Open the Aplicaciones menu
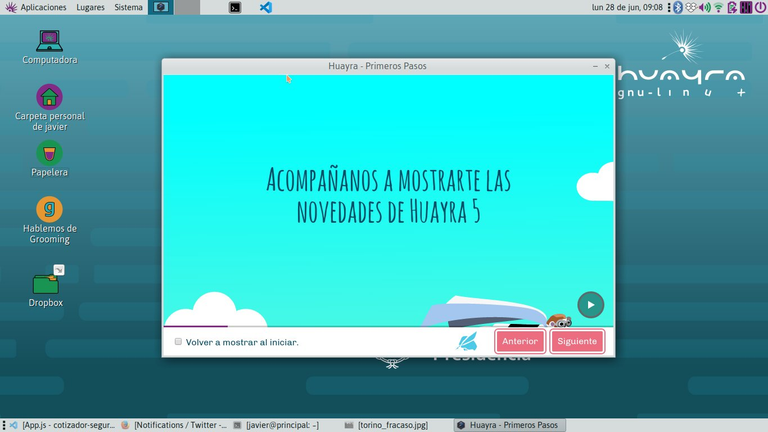This screenshot has width=768, height=432. point(36,7)
